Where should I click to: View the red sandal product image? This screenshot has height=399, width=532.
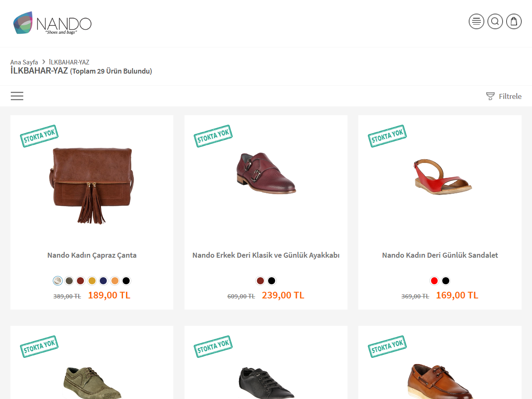coord(442,177)
